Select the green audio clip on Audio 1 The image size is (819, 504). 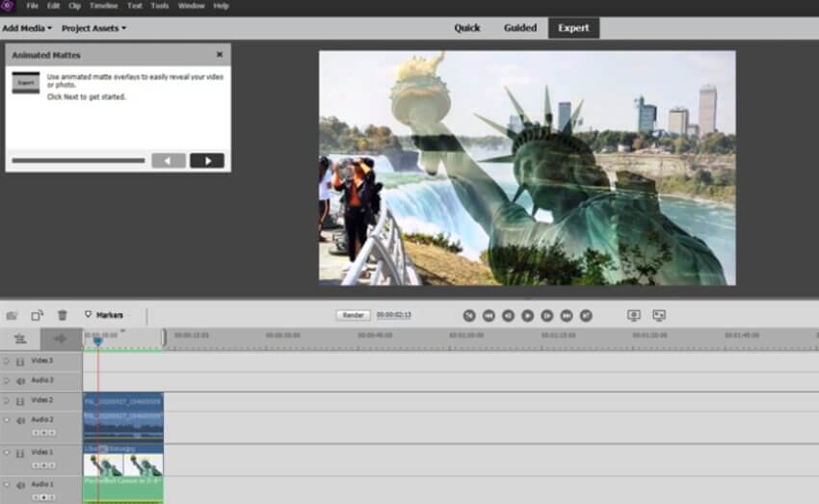tap(123, 490)
